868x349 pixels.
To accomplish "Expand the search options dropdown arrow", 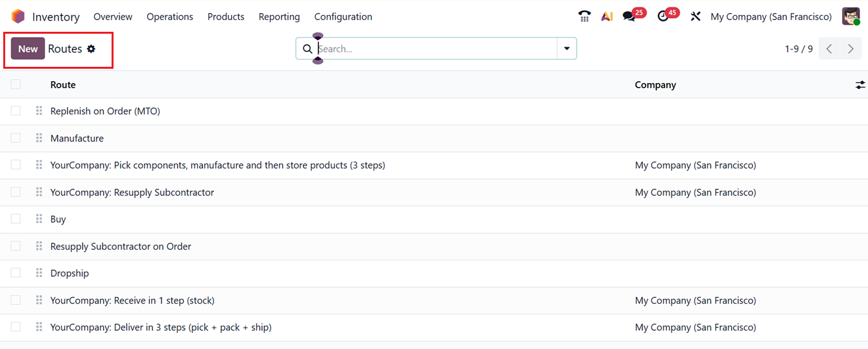I will coord(567,49).
